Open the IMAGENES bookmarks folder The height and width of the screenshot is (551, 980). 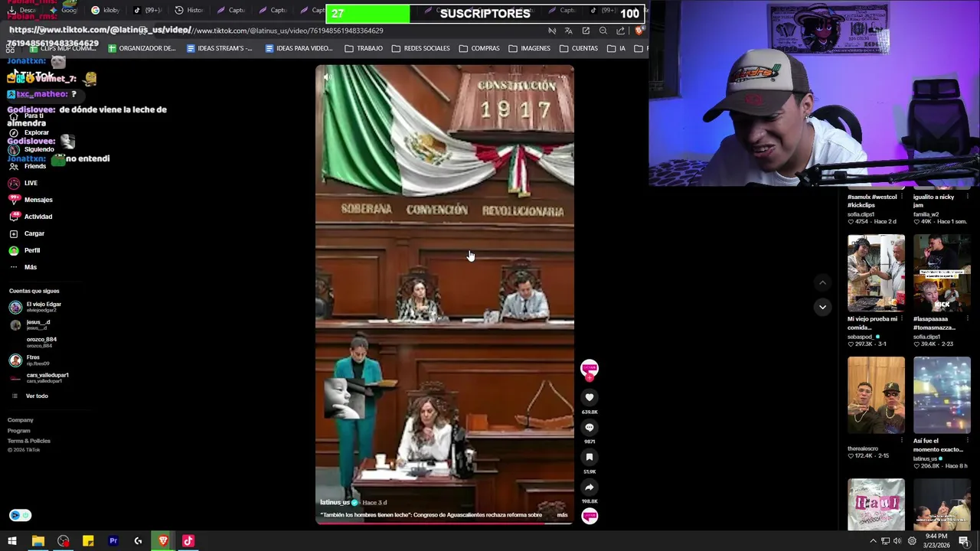[529, 48]
